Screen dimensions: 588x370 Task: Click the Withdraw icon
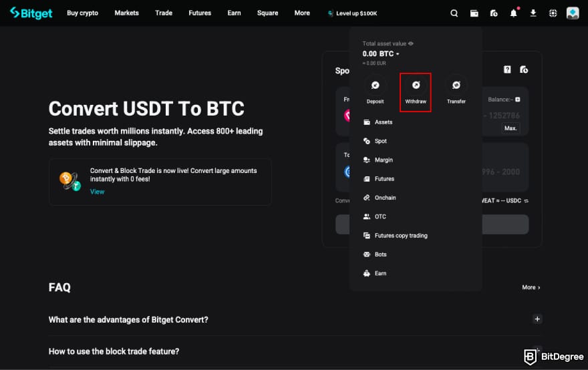416,85
